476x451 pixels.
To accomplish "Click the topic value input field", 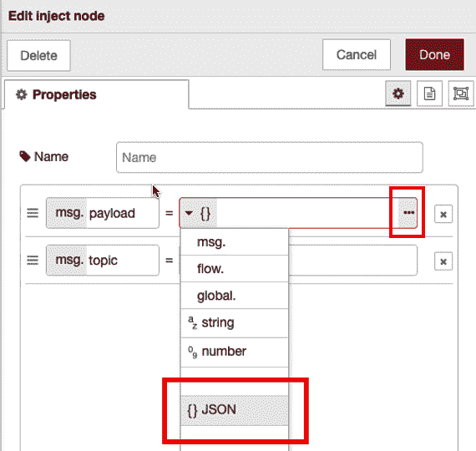I will (352, 261).
